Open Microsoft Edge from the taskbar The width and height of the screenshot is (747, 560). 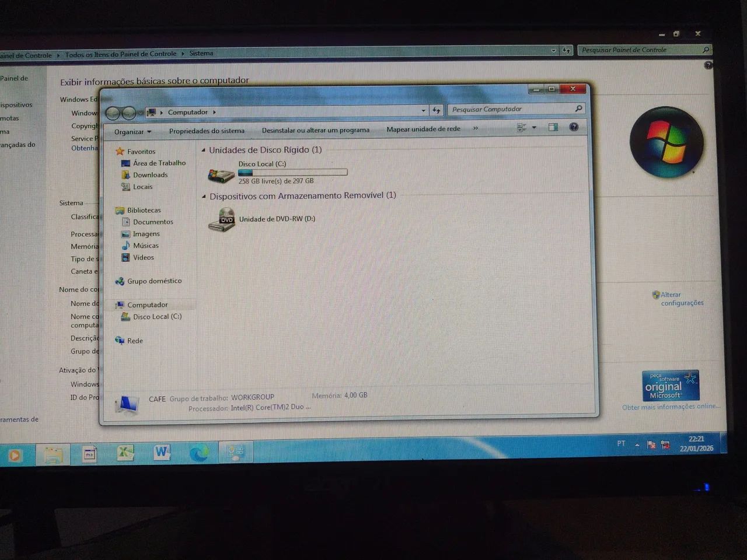pos(200,453)
